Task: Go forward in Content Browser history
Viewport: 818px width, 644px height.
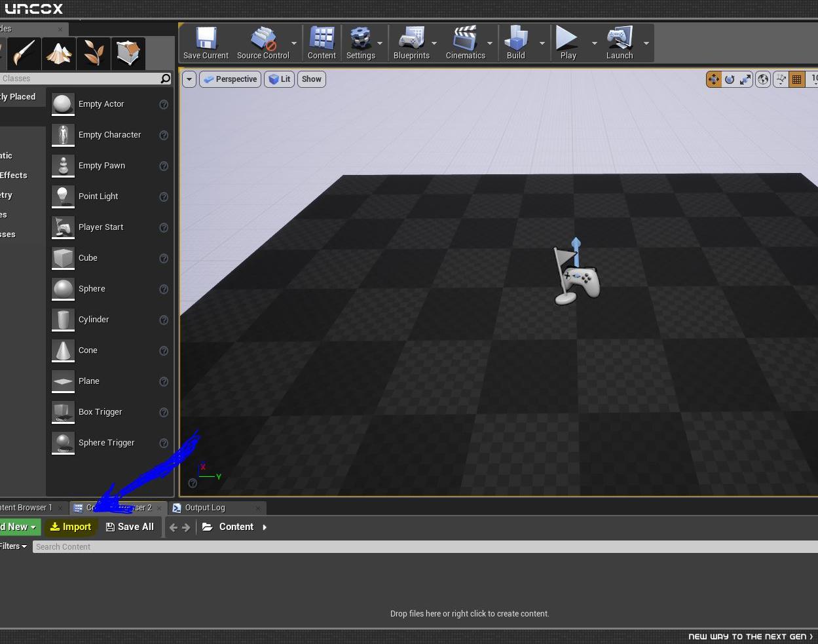Action: click(186, 527)
